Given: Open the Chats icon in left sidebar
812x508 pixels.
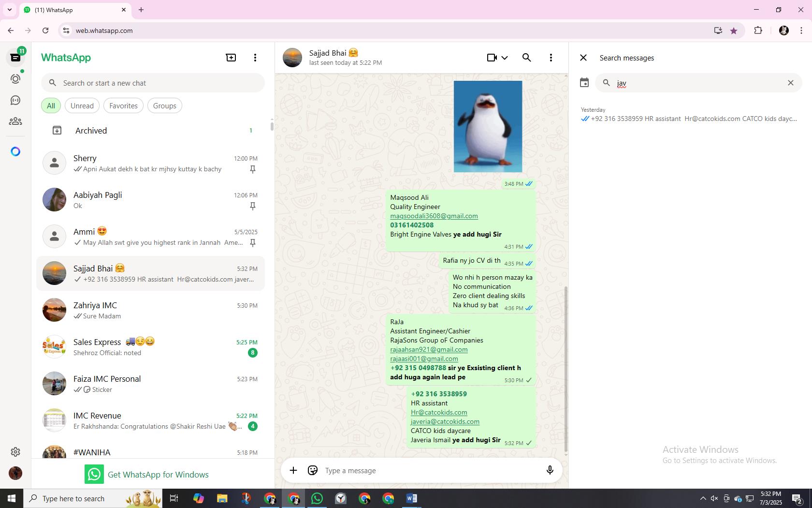Looking at the screenshot, I should (x=15, y=58).
